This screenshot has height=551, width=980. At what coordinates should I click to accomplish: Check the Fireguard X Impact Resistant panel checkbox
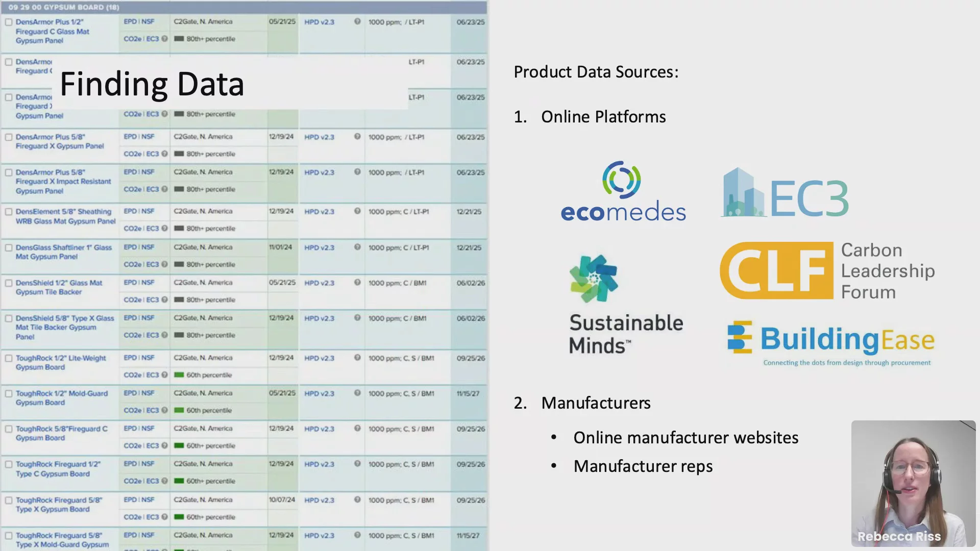9,172
